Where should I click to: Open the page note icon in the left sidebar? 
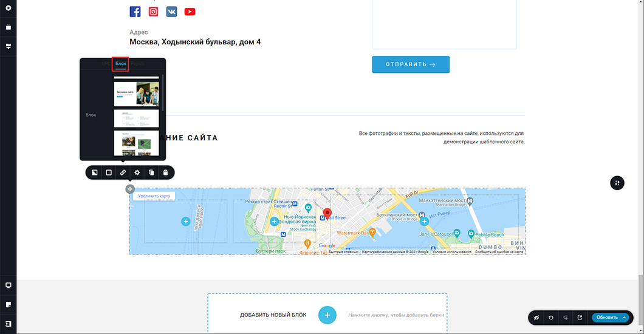point(9,304)
